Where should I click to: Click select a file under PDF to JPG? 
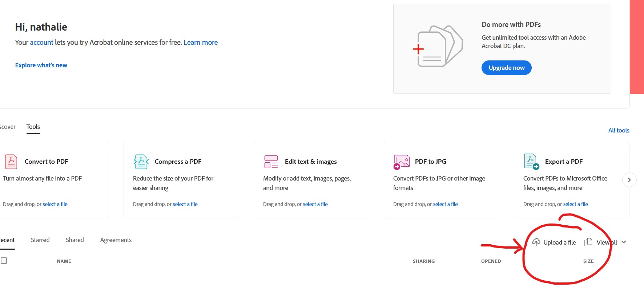446,204
